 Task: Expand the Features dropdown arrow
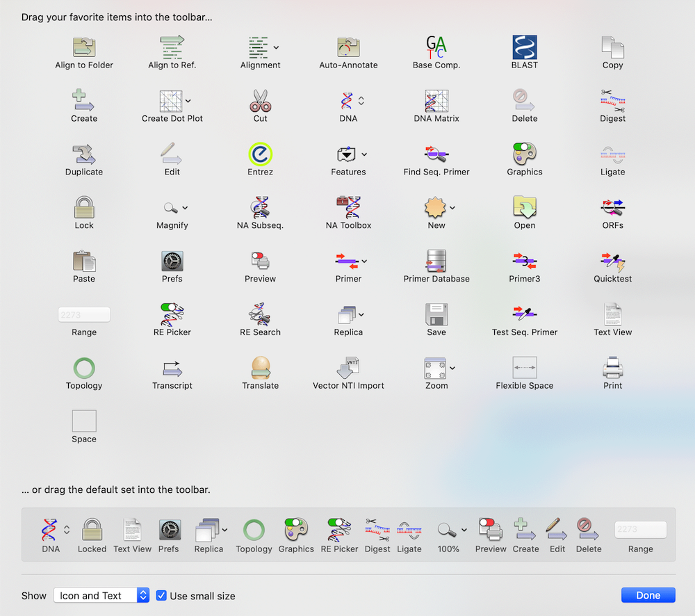tap(364, 154)
